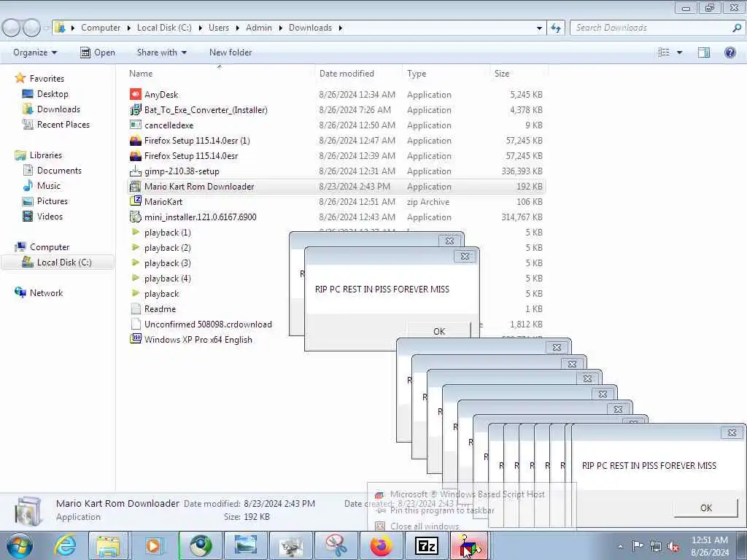Select the Firefox Setup 115.14.0esr file name
747x560 pixels.
tap(191, 156)
